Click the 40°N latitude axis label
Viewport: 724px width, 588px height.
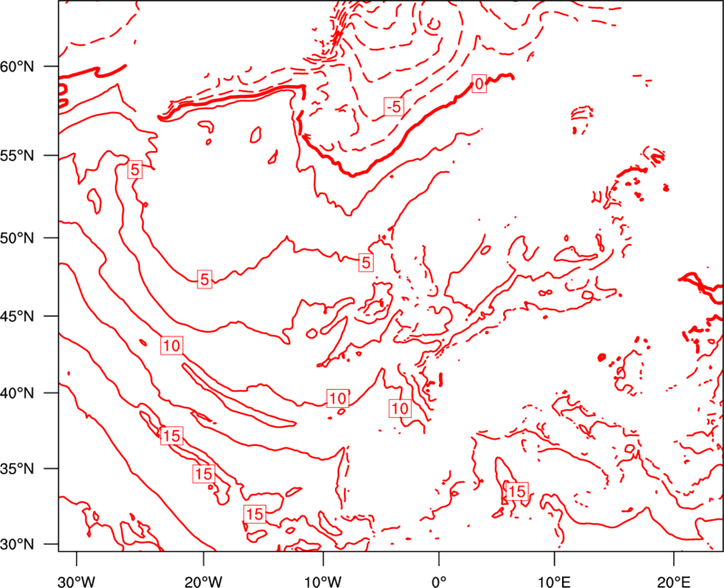[17, 394]
